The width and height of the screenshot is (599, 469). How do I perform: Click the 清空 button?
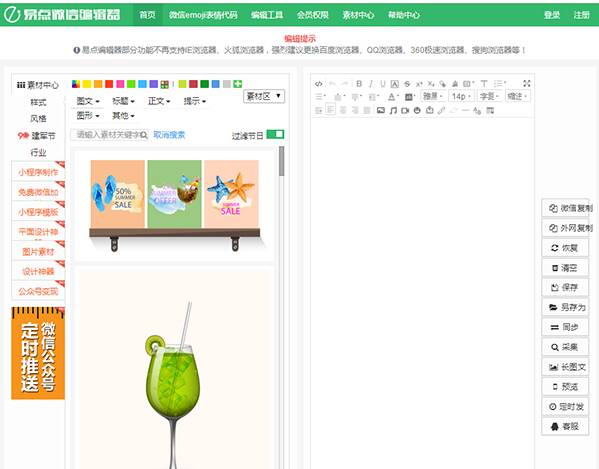click(565, 268)
